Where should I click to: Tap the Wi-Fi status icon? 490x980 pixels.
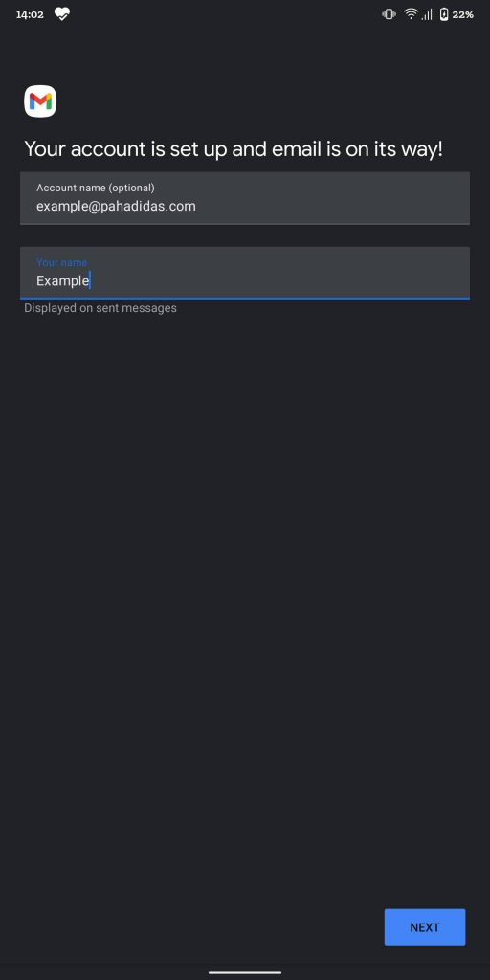411,13
